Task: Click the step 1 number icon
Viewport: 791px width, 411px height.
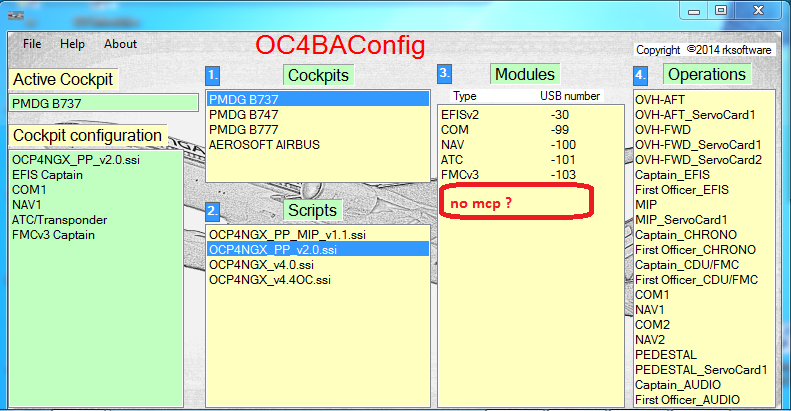Action: 212,76
